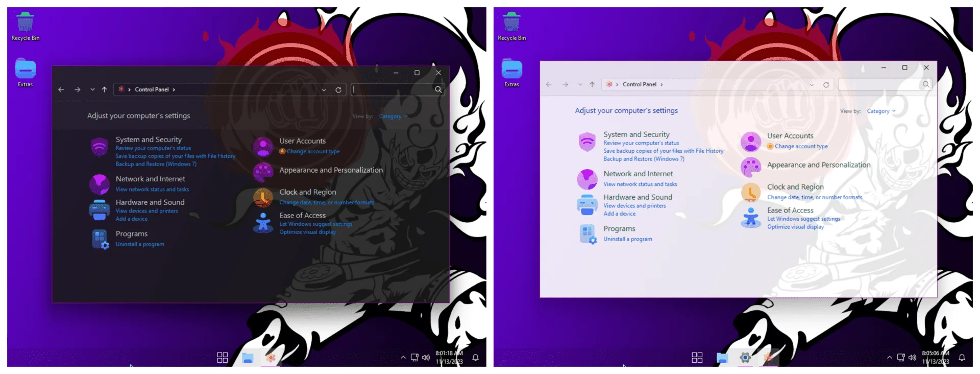Screen dimensions: 980x374
Task: Show hidden tray icons on left taskbar
Action: click(x=403, y=358)
